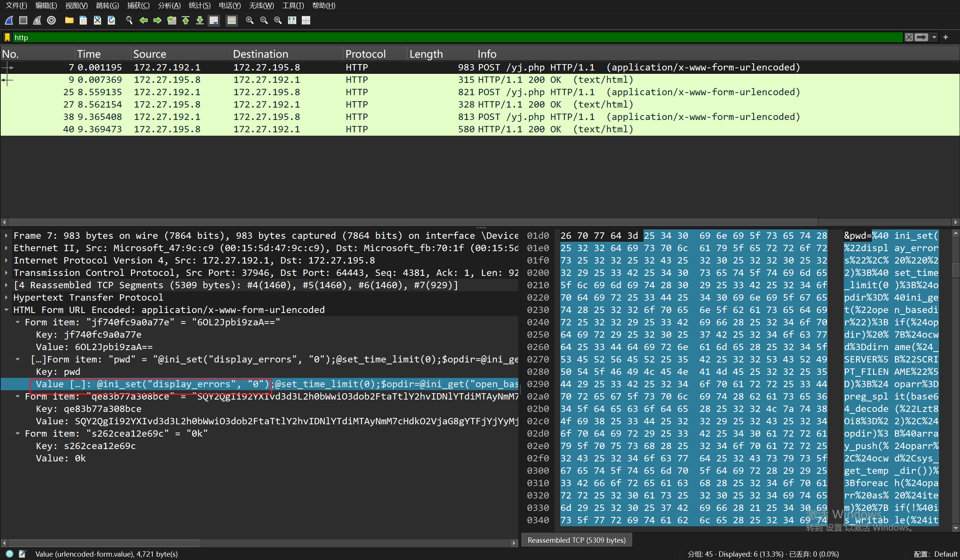
Task: Click the open capture file folder icon
Action: click(69, 20)
